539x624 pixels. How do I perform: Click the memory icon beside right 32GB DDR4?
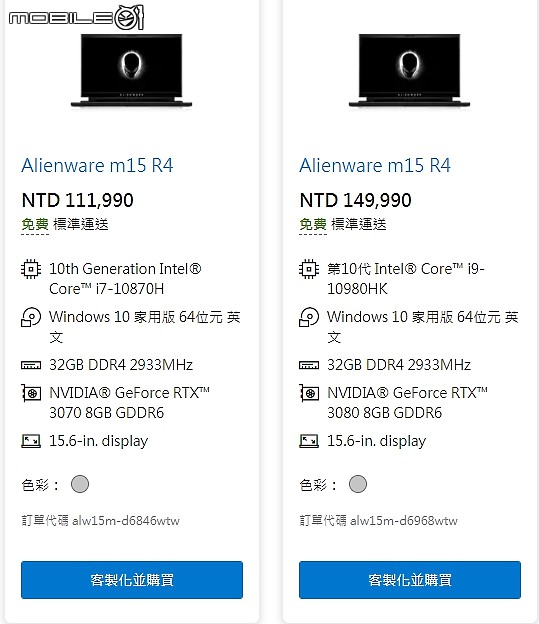(x=309, y=365)
